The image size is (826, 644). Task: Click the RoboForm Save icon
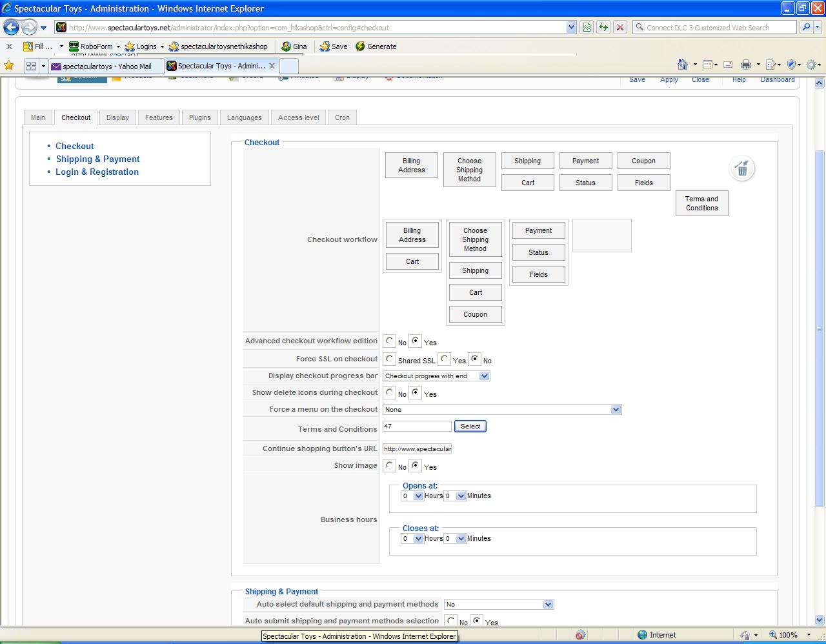[325, 46]
